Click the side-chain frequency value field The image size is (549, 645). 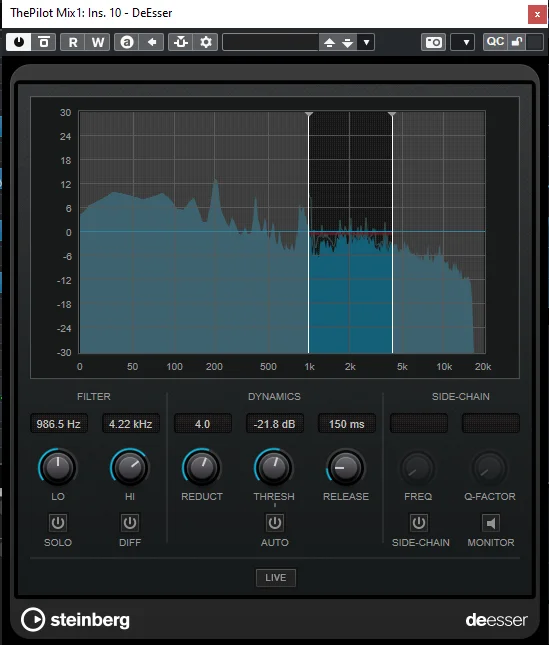click(419, 424)
